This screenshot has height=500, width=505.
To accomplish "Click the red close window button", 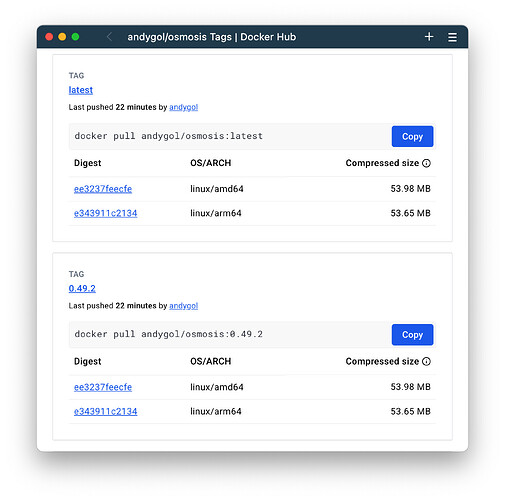I will coord(49,37).
